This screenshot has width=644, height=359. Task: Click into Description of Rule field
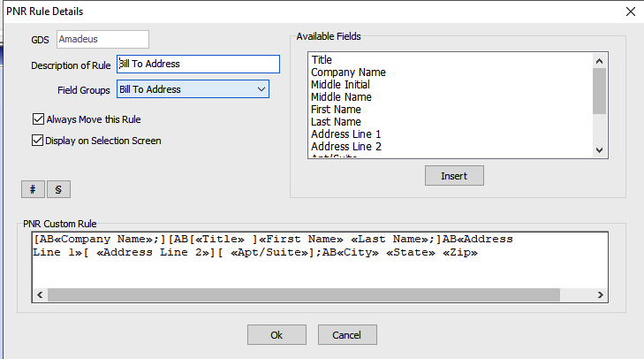click(198, 64)
